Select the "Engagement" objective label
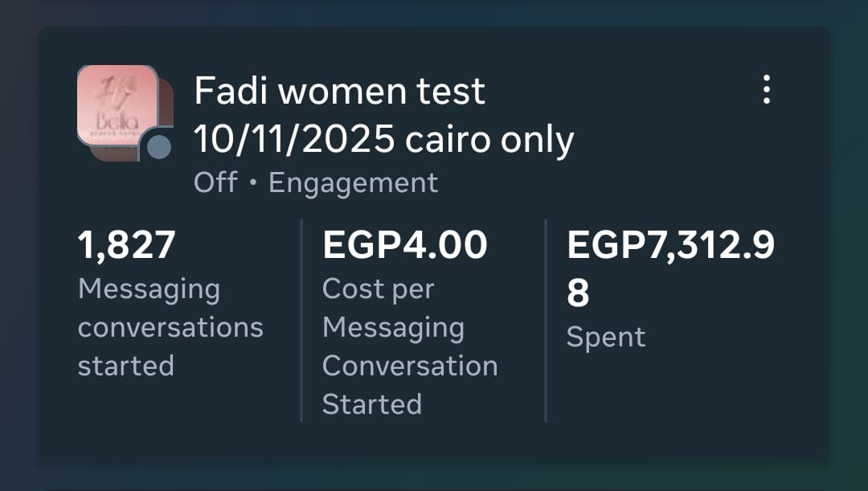The image size is (868, 491). (353, 182)
